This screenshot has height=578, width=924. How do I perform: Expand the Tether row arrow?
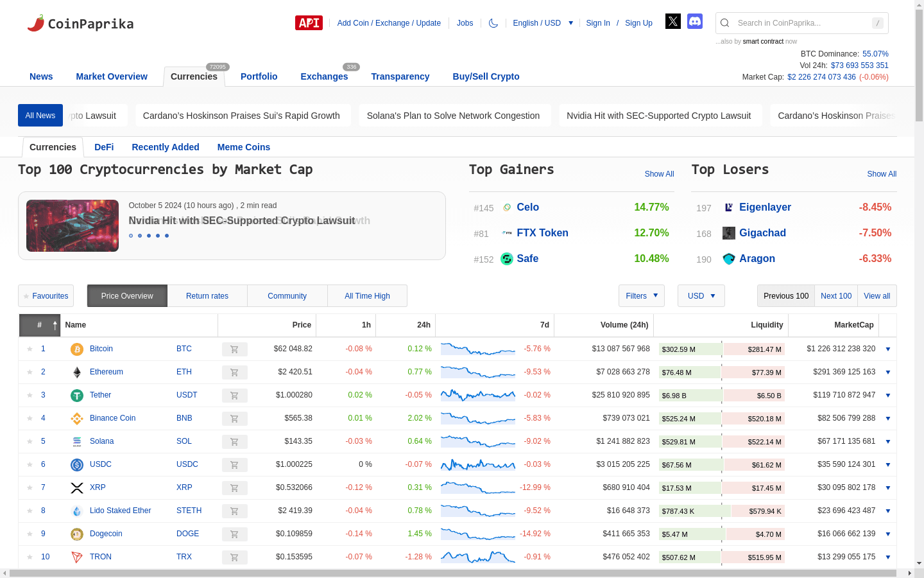click(888, 396)
